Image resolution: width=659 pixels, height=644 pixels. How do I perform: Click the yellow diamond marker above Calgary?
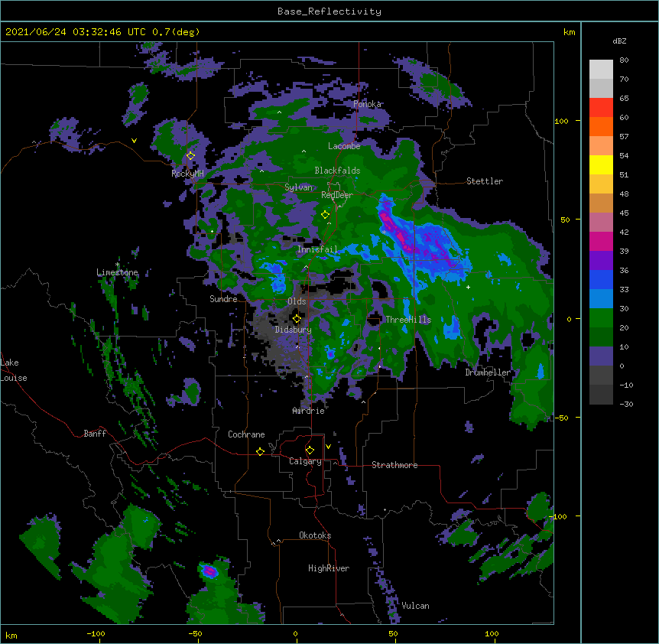point(310,450)
